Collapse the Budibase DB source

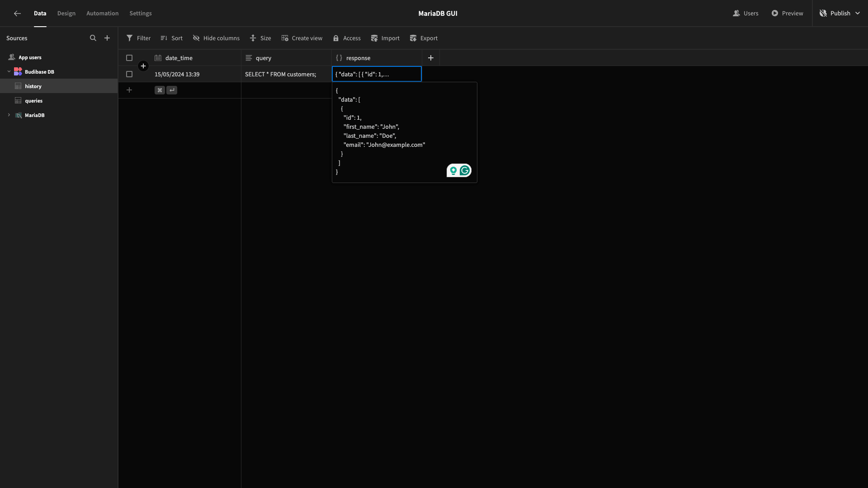coord(9,71)
